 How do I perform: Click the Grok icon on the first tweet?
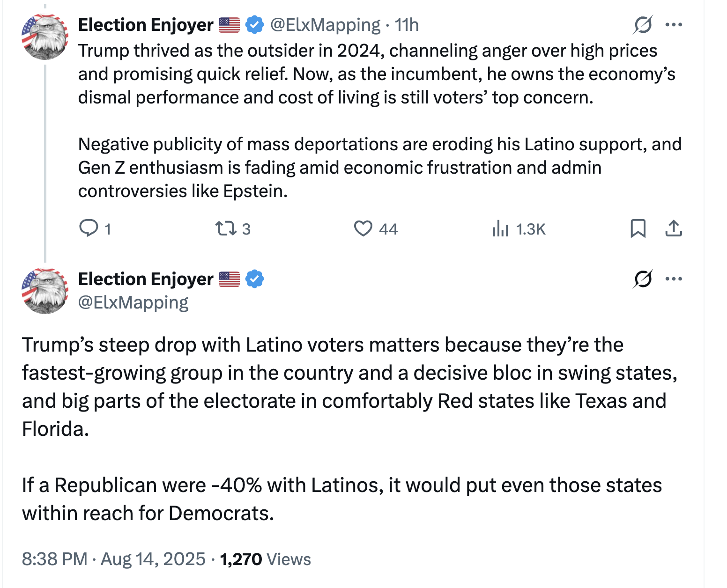(x=643, y=25)
